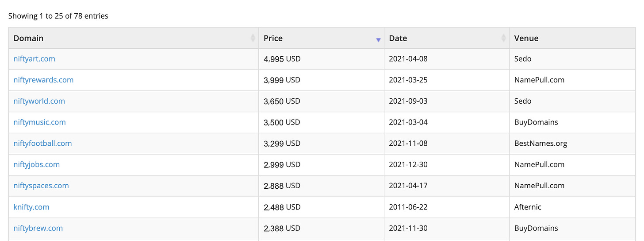Screen dimensions: 644x241
Task: Sort table by Price column header
Action: point(273,38)
